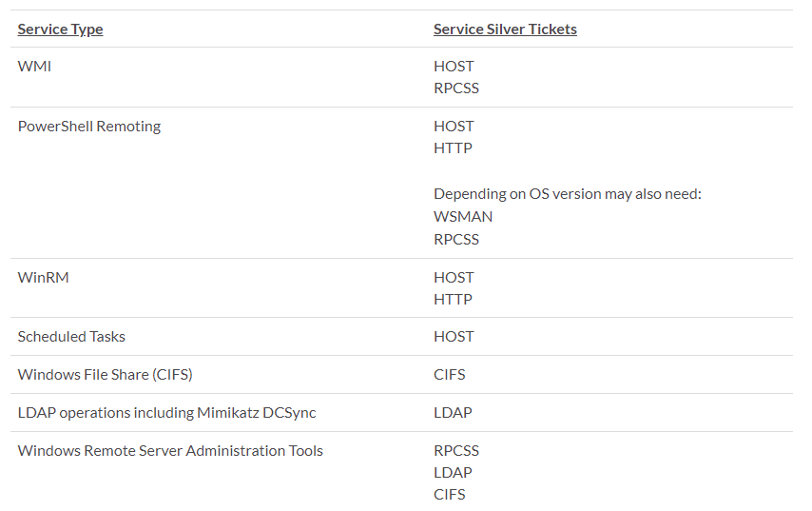Viewport: 812px width, 511px height.
Task: Click the "Depending on OS version" note
Action: (x=567, y=194)
